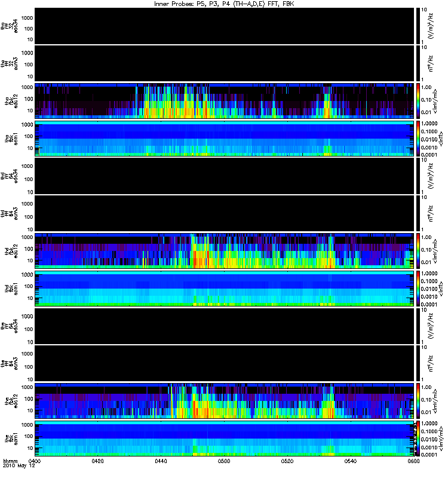Select the the fbk edc12 panel label
The image size is (448, 478).
(x=11, y=401)
